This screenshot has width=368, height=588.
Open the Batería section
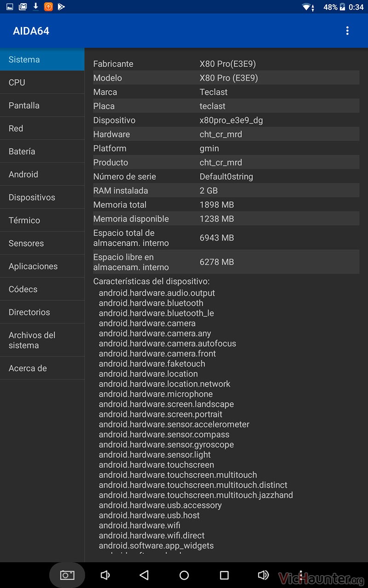(x=42, y=151)
